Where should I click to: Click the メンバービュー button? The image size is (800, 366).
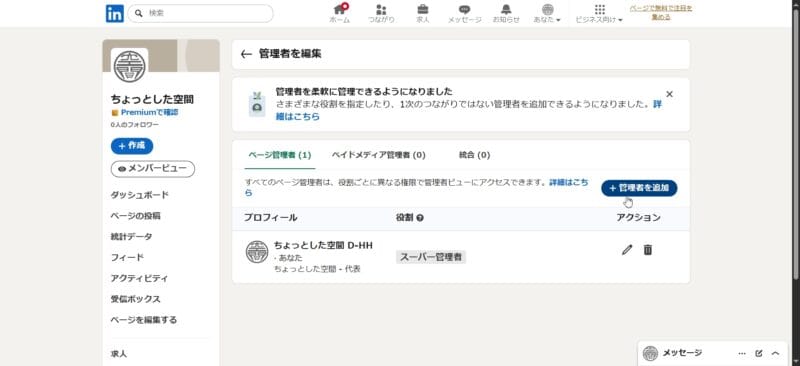153,169
